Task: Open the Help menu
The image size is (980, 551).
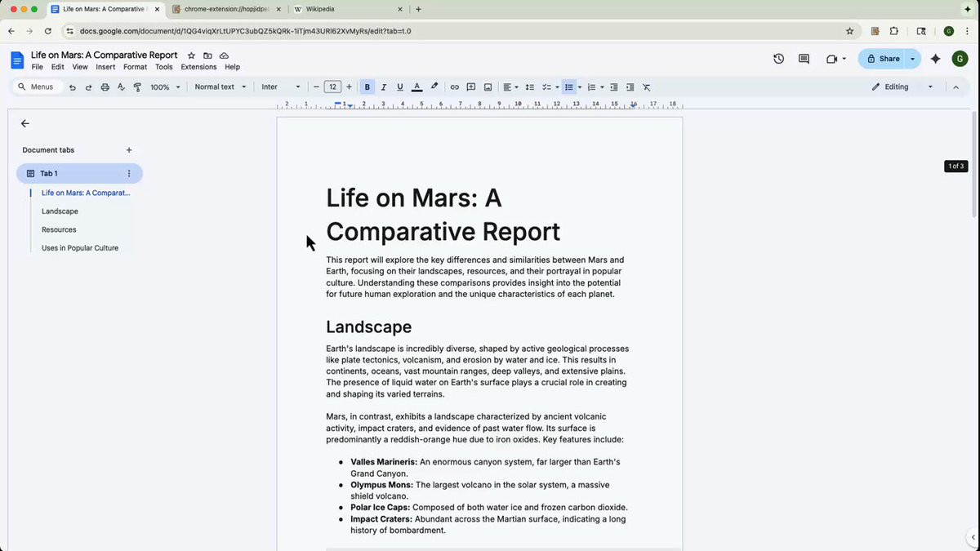Action: tap(233, 67)
